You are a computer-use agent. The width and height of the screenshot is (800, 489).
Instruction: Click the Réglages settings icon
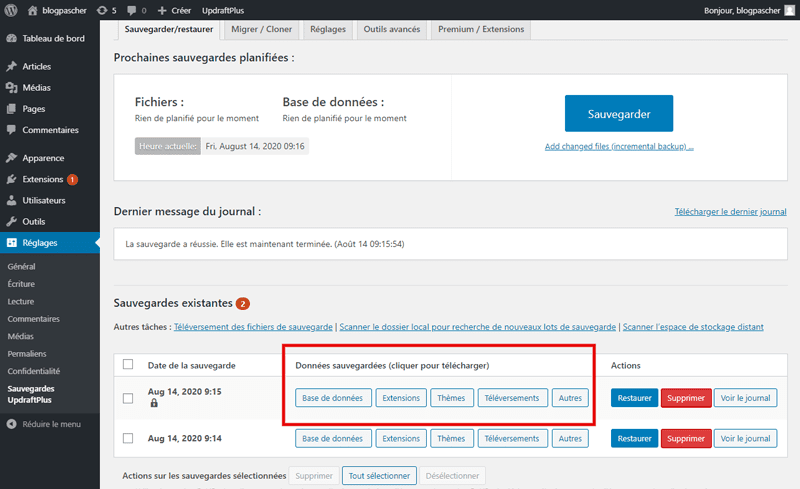[x=11, y=242]
